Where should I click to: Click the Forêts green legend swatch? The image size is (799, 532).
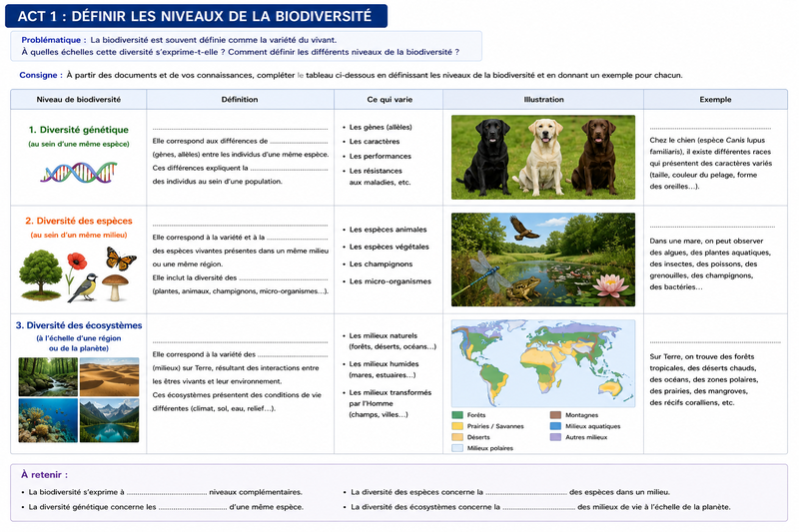tap(457, 415)
